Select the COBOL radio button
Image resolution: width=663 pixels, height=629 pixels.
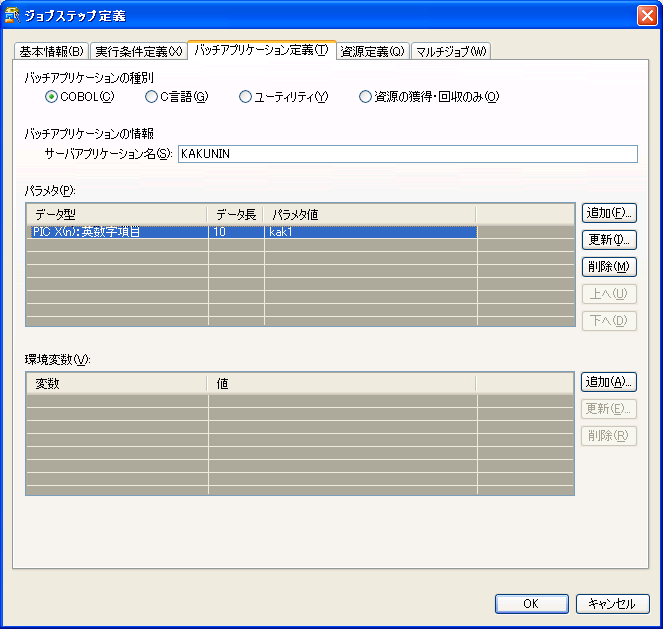pos(52,97)
